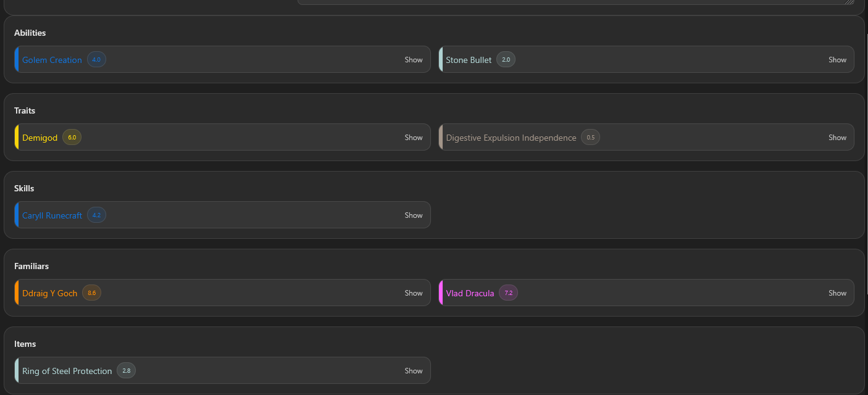Click the textarea resize handle at top
This screenshot has width=868, height=395.
[x=851, y=2]
